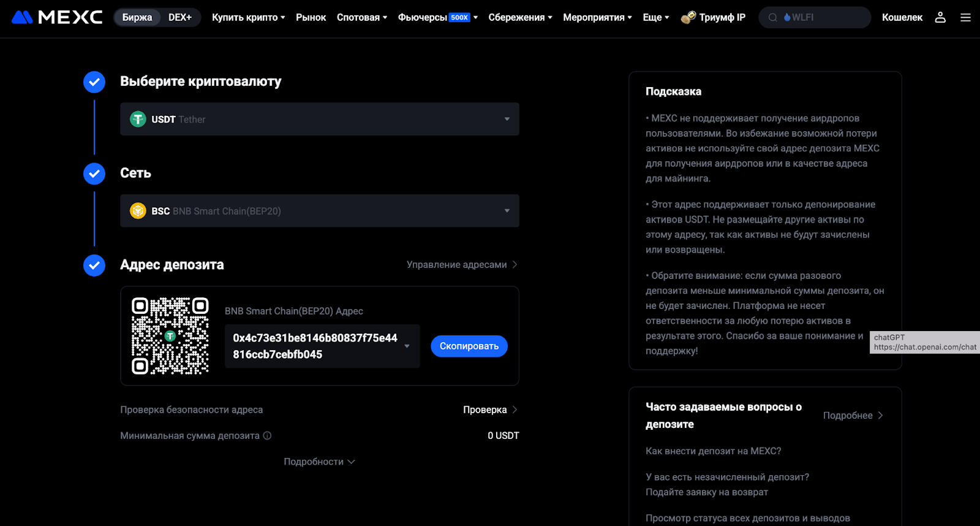The image size is (980, 526).
Task: Expand the Подробности section
Action: (x=319, y=462)
